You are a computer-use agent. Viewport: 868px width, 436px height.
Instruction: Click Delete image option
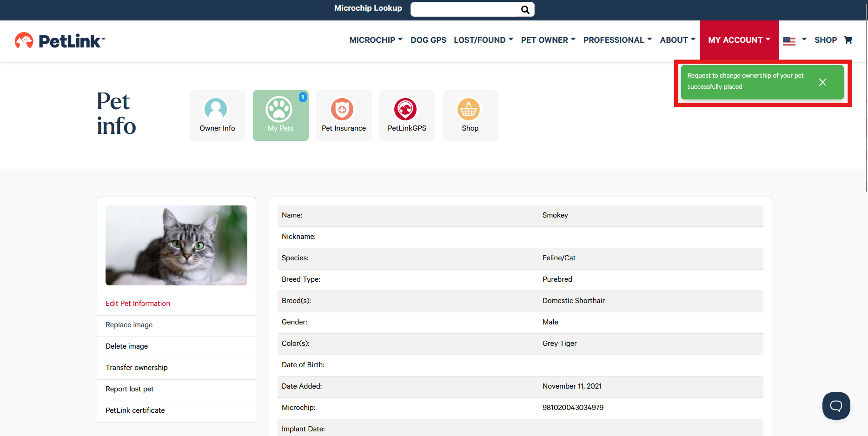pos(126,346)
